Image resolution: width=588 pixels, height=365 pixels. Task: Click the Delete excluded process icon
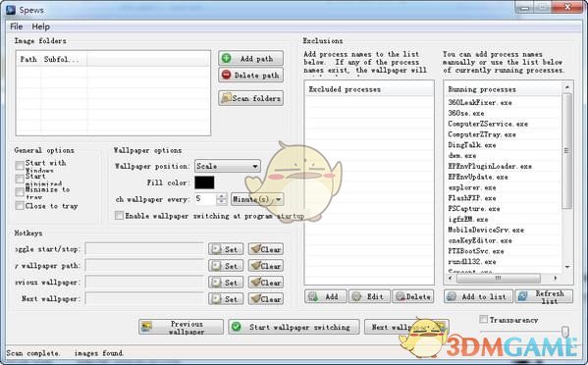(401, 296)
